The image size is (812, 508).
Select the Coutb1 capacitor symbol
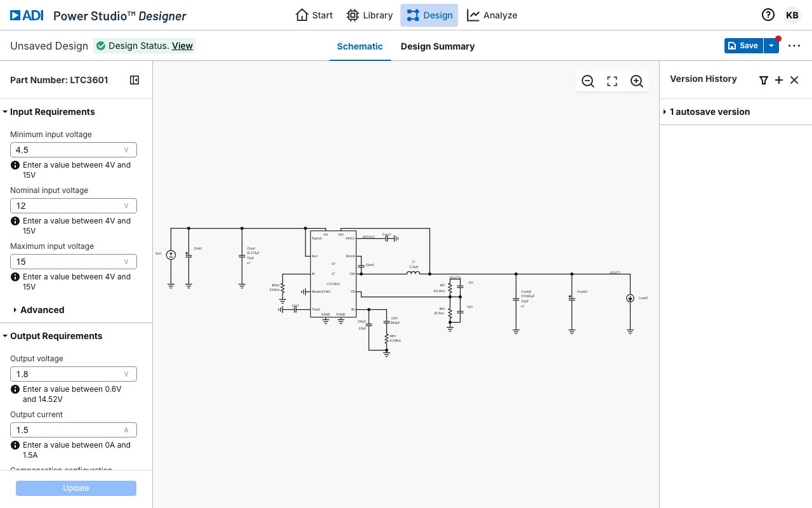tap(572, 298)
